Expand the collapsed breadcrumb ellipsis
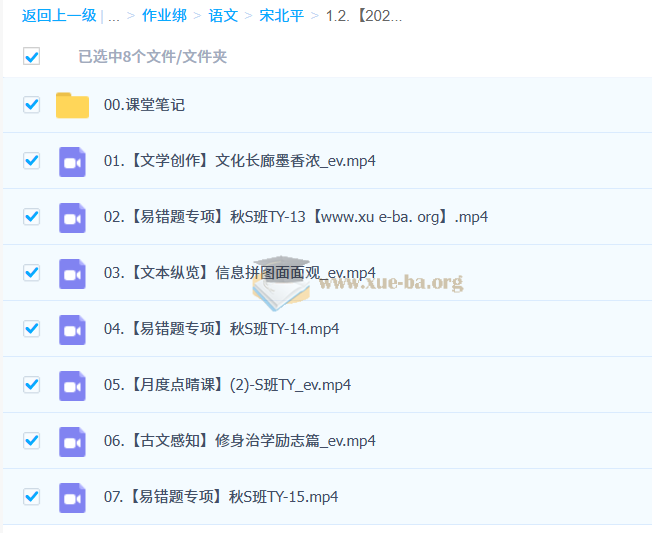The image size is (652, 533). tap(114, 16)
